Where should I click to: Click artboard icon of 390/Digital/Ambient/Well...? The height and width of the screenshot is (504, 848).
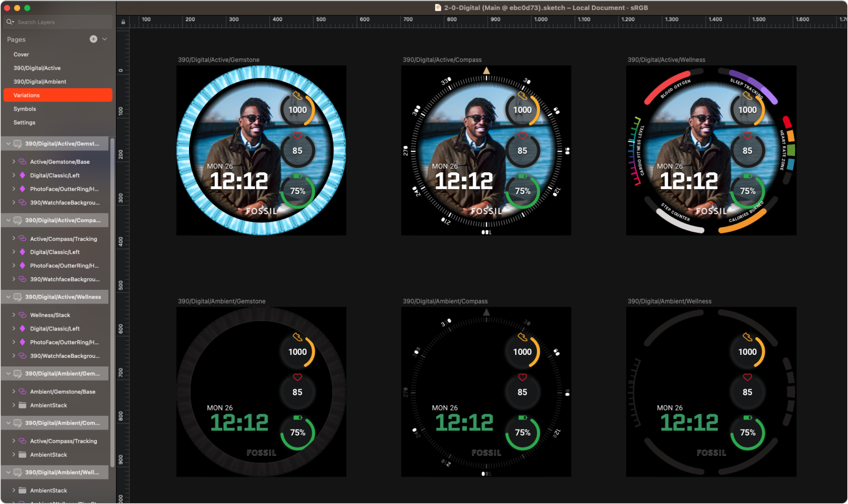(17, 472)
